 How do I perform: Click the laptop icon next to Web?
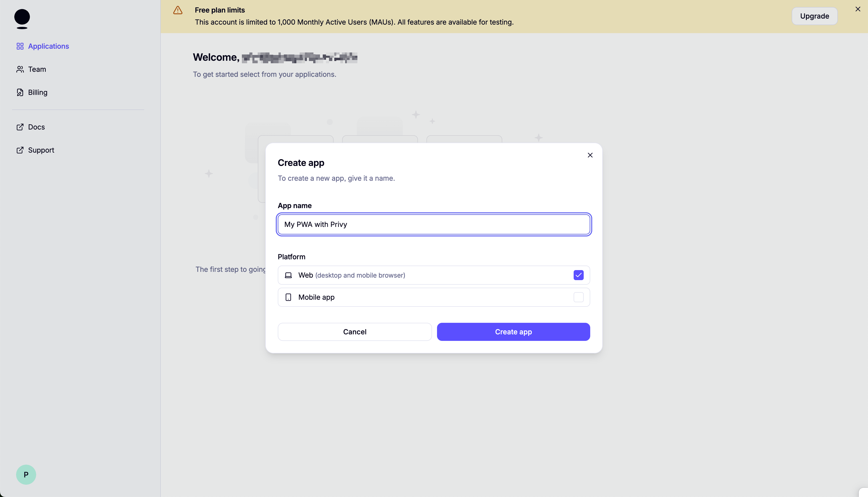pyautogui.click(x=288, y=275)
